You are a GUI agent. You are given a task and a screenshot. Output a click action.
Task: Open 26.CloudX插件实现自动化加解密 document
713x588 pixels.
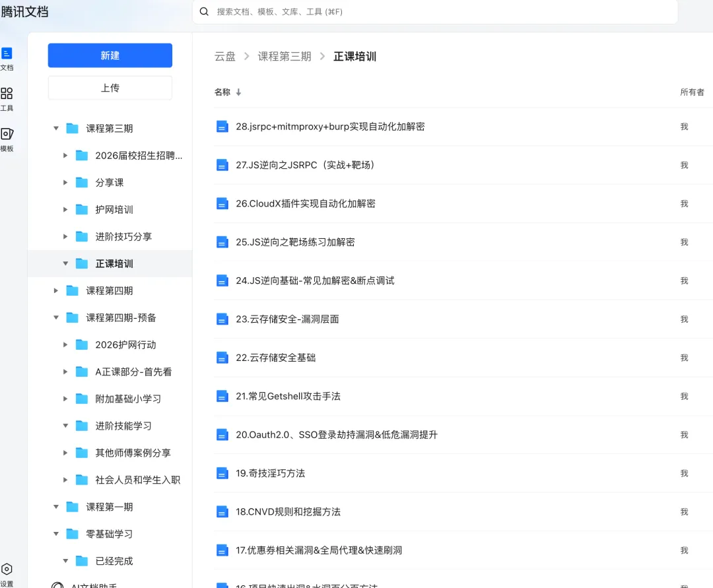[x=306, y=203]
